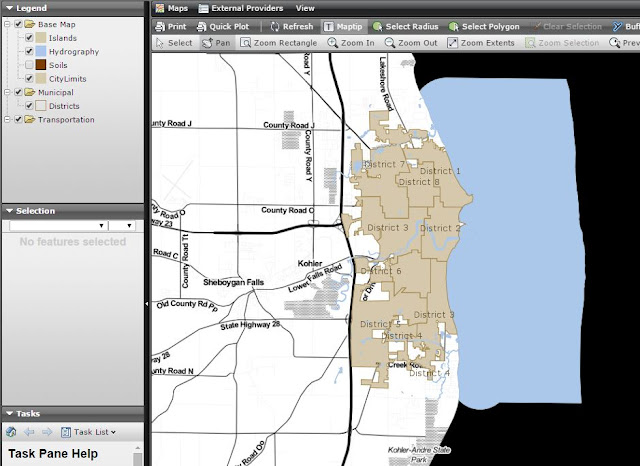The image size is (640, 466).
Task: Uncheck the Hydrography layer
Action: 29,51
